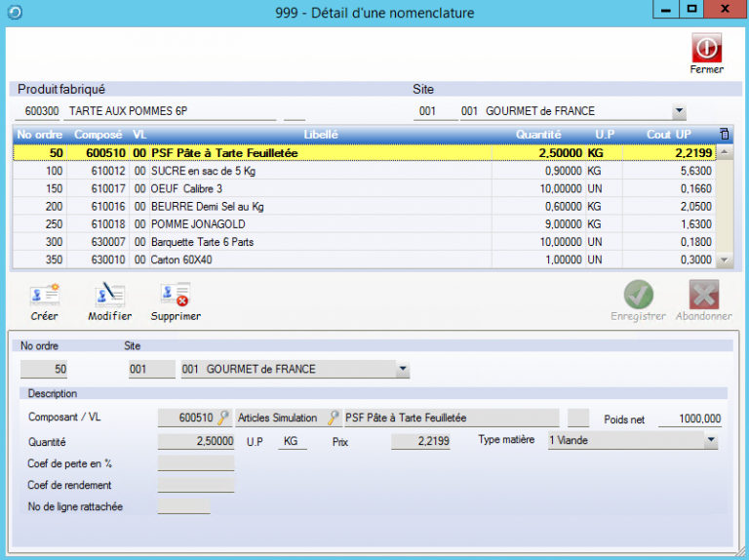
Task: Click the Abandonner red cross icon
Action: [703, 295]
